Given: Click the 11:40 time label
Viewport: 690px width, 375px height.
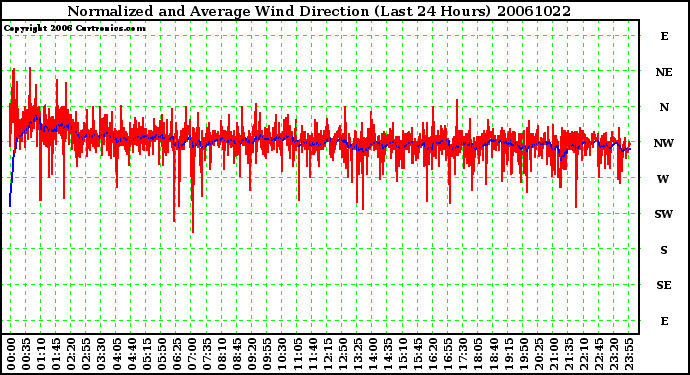Looking at the screenshot, I should pyautogui.click(x=313, y=354).
